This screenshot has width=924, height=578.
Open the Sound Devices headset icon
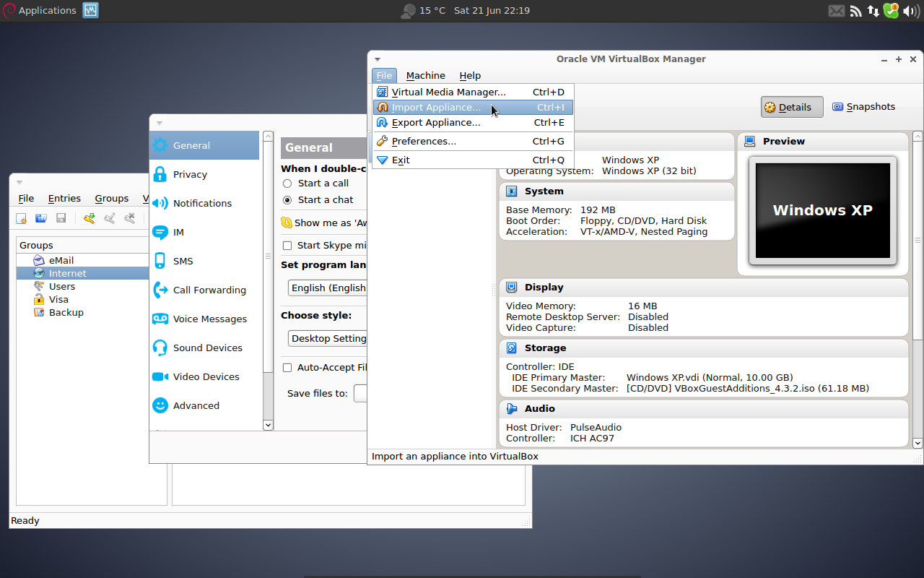coord(160,348)
